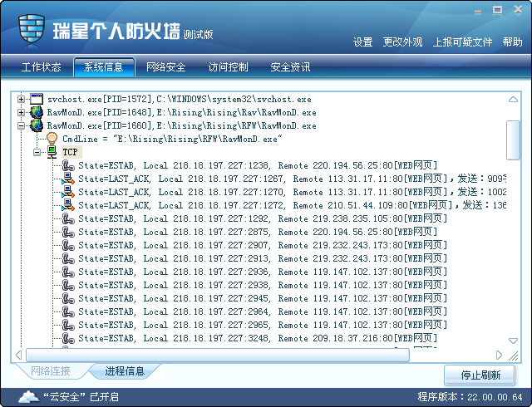Select the TCP tree label
532x407 pixels.
pos(70,152)
